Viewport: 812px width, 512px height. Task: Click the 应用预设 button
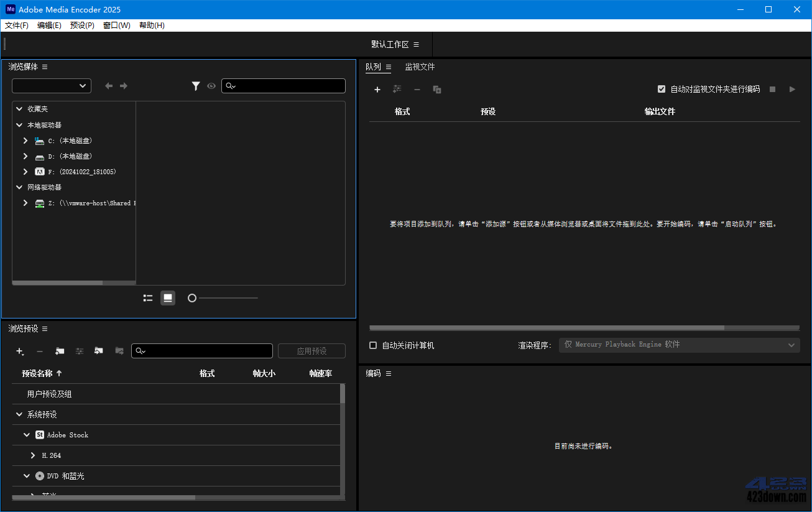[x=311, y=351]
